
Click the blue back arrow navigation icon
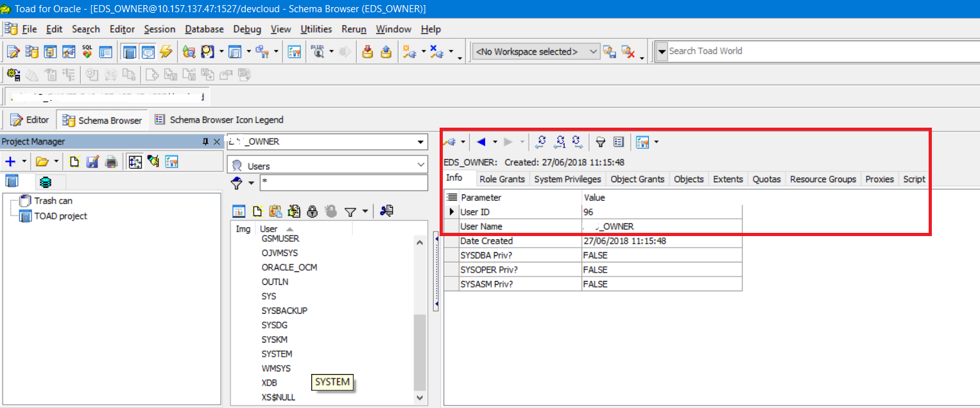click(x=481, y=141)
